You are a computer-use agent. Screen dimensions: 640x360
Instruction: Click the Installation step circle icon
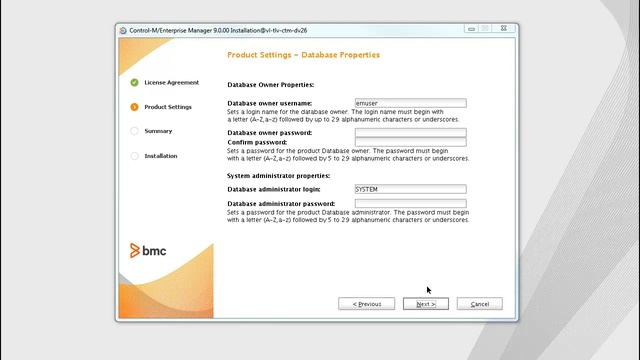134,156
